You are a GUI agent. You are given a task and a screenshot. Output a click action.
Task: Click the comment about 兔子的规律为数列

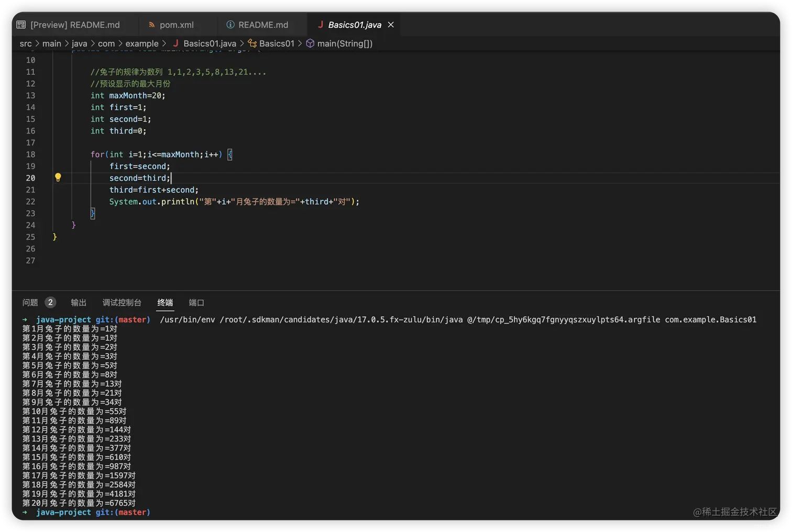(x=178, y=72)
